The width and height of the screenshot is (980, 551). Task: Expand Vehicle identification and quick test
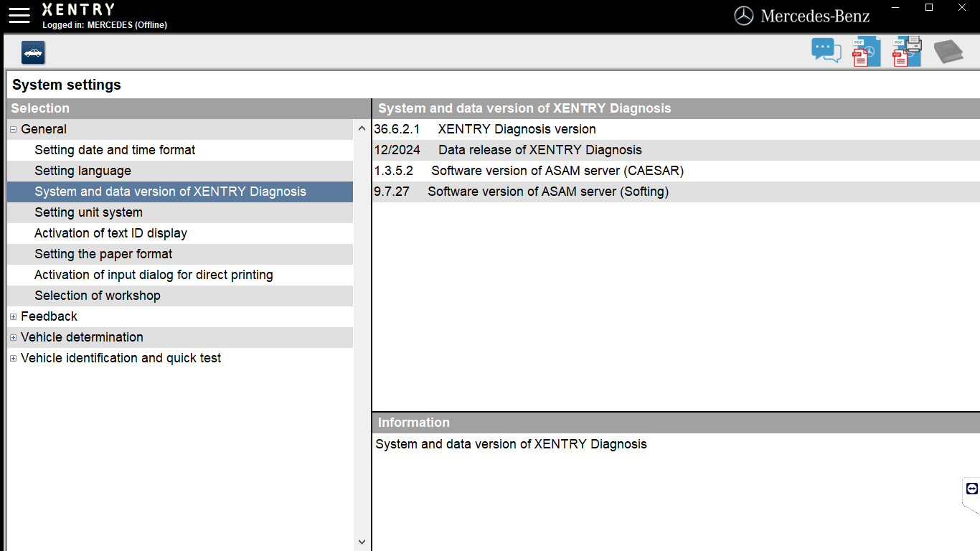click(x=14, y=359)
